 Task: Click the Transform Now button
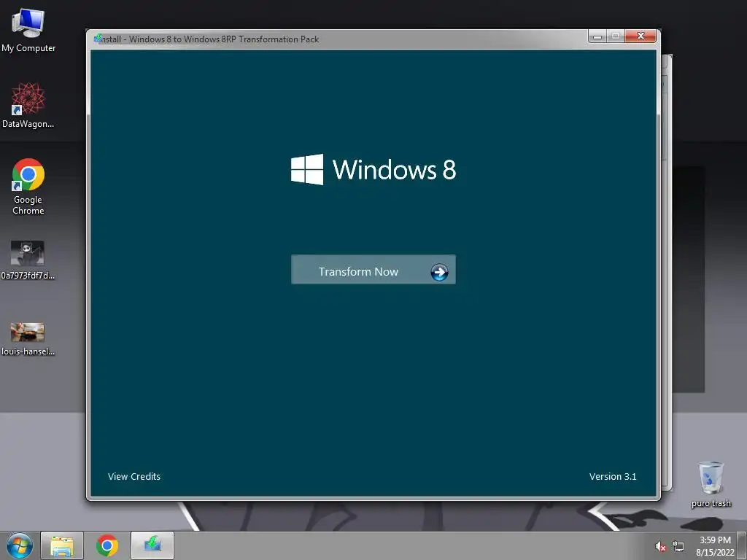[373, 270]
